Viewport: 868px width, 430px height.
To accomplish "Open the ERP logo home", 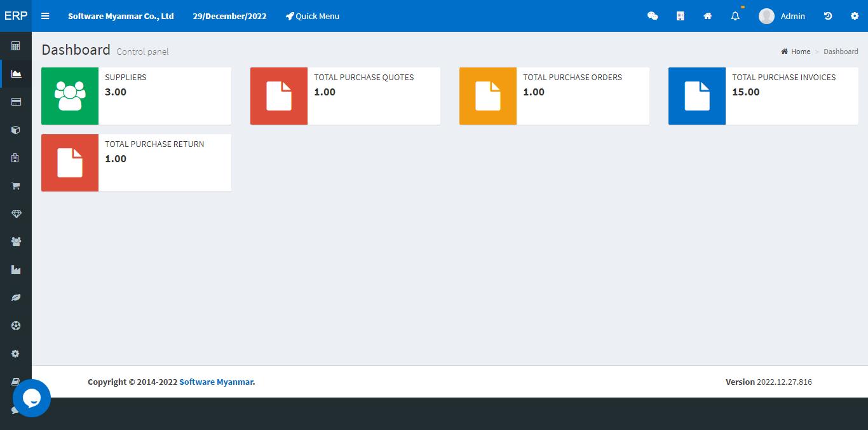I will pyautogui.click(x=16, y=16).
